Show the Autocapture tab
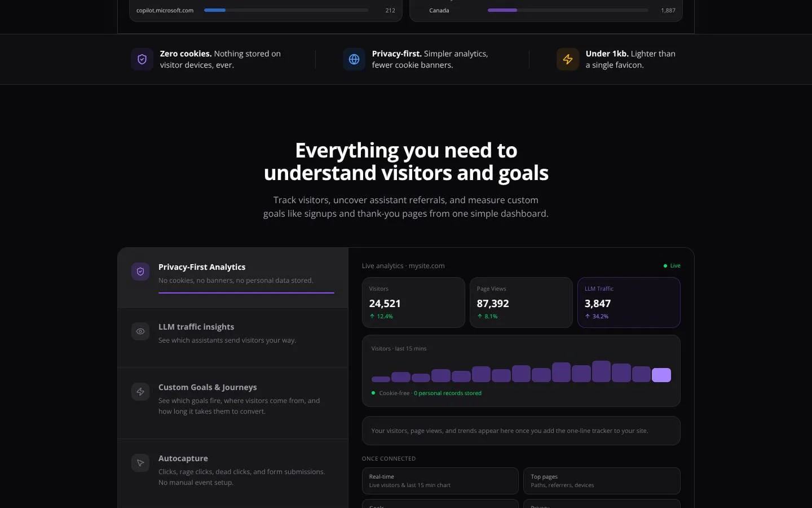This screenshot has height=508, width=812. (233, 474)
